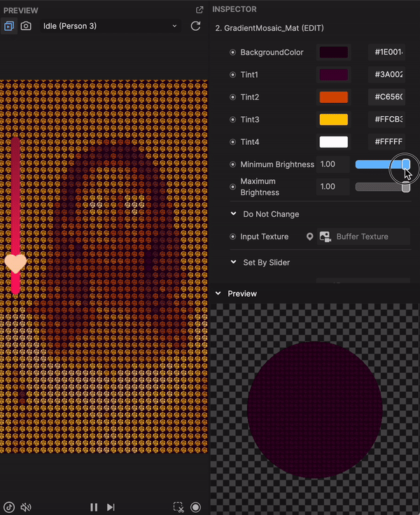Click the Input Texture locate pin icon
This screenshot has height=515, width=420.
(x=309, y=237)
